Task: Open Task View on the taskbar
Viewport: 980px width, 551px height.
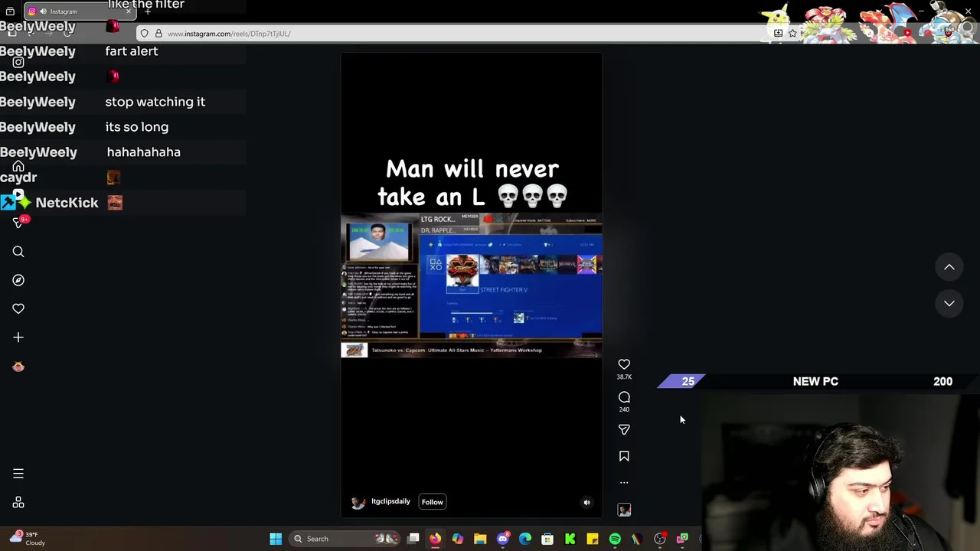Action: point(413,539)
